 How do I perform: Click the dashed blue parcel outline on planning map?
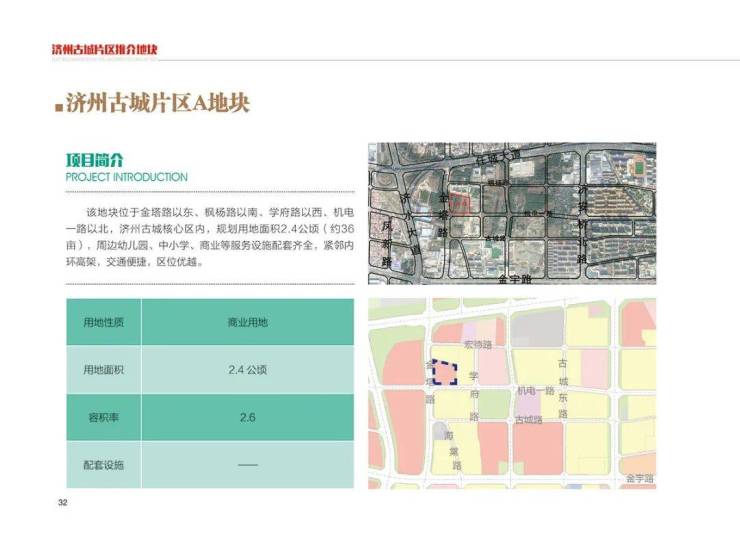[x=445, y=373]
